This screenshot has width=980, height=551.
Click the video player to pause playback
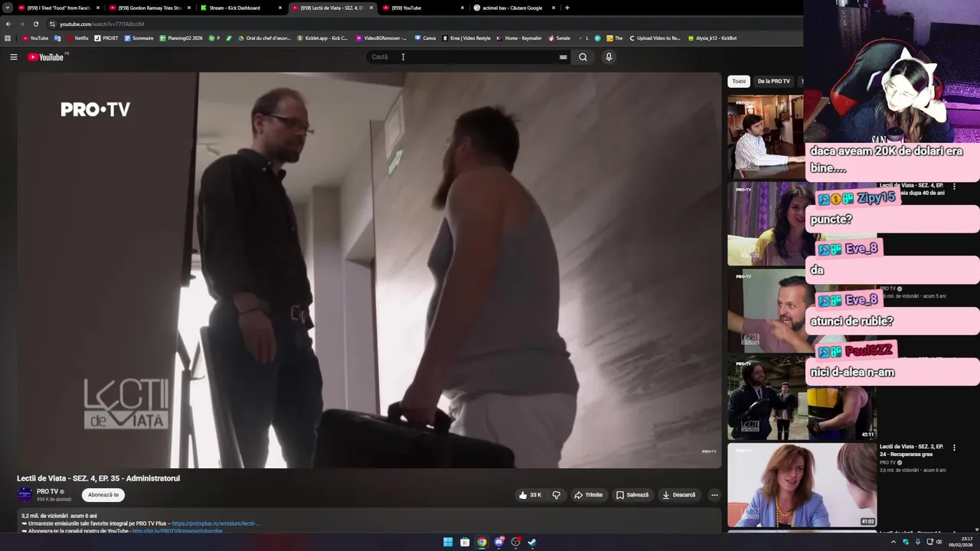(369, 270)
